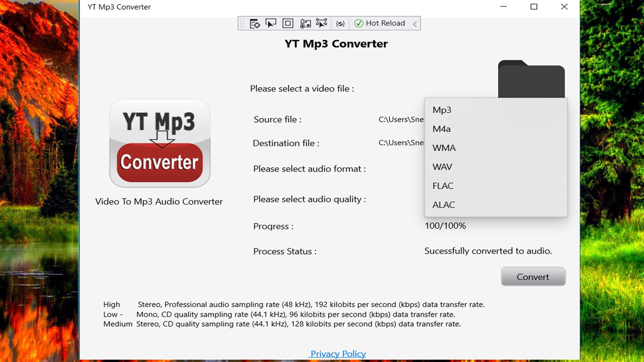
Task: Choose FLAC audio format
Action: 443,186
